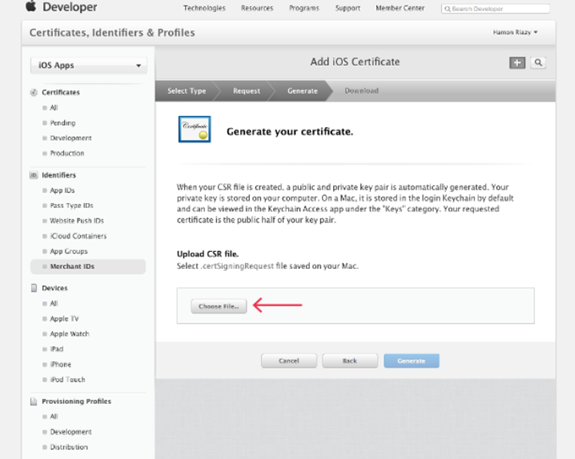
Task: Click the Cancel button
Action: click(289, 361)
